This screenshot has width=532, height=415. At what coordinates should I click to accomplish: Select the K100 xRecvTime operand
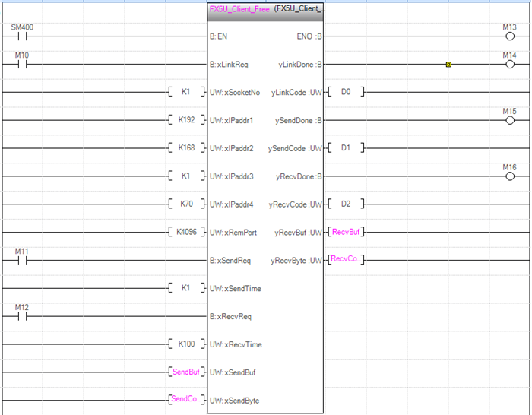(x=186, y=344)
